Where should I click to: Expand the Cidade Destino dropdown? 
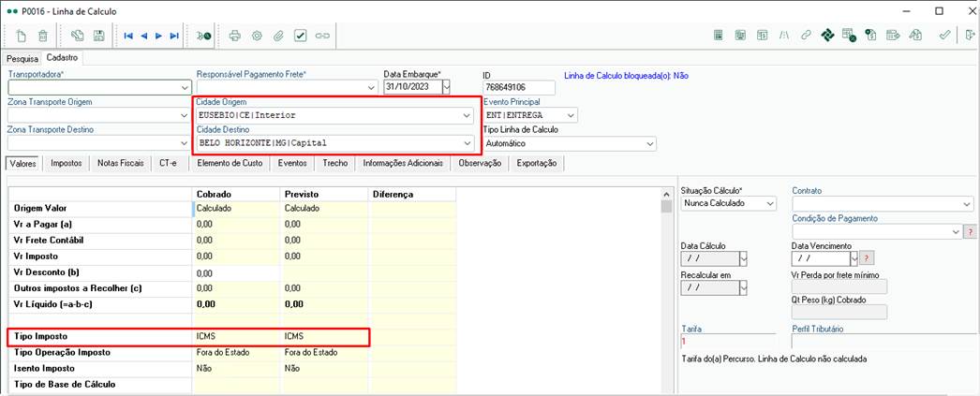click(467, 143)
